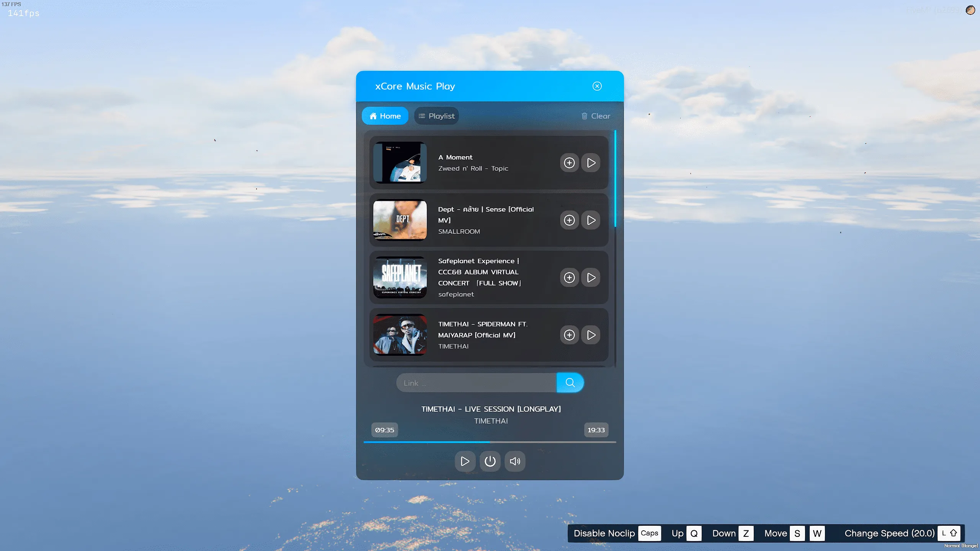Play the A Moment track
The height and width of the screenshot is (551, 980).
pyautogui.click(x=591, y=163)
